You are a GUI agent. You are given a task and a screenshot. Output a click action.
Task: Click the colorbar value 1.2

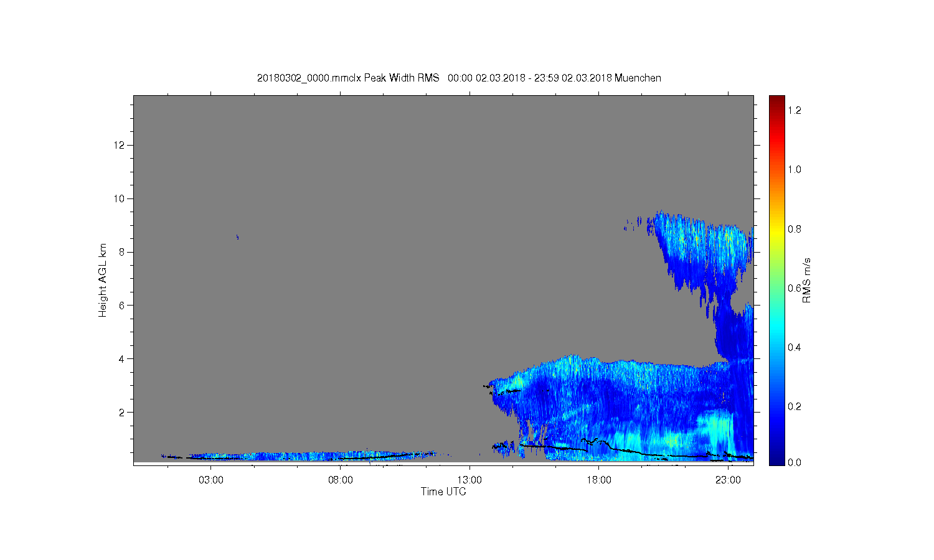[x=795, y=110]
